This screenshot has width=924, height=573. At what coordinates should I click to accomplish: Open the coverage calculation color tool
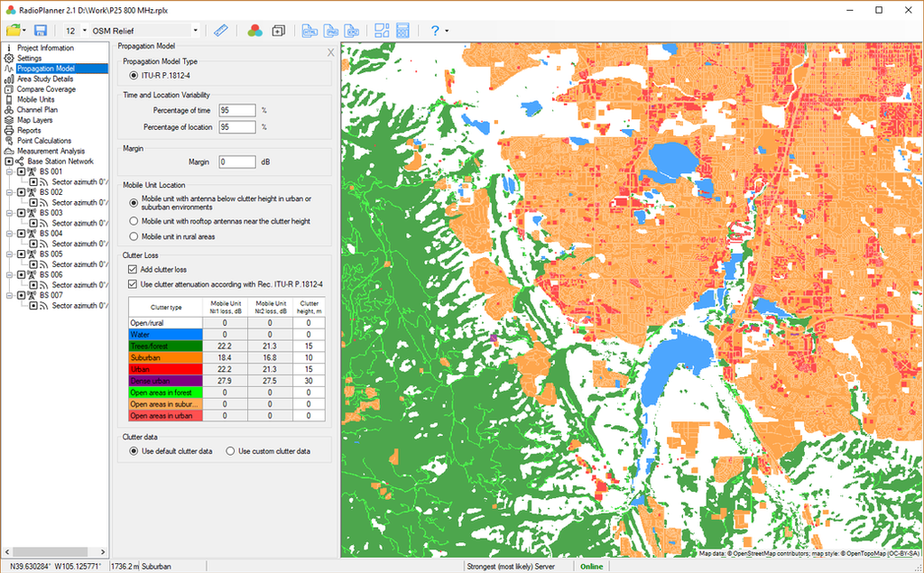pos(254,30)
